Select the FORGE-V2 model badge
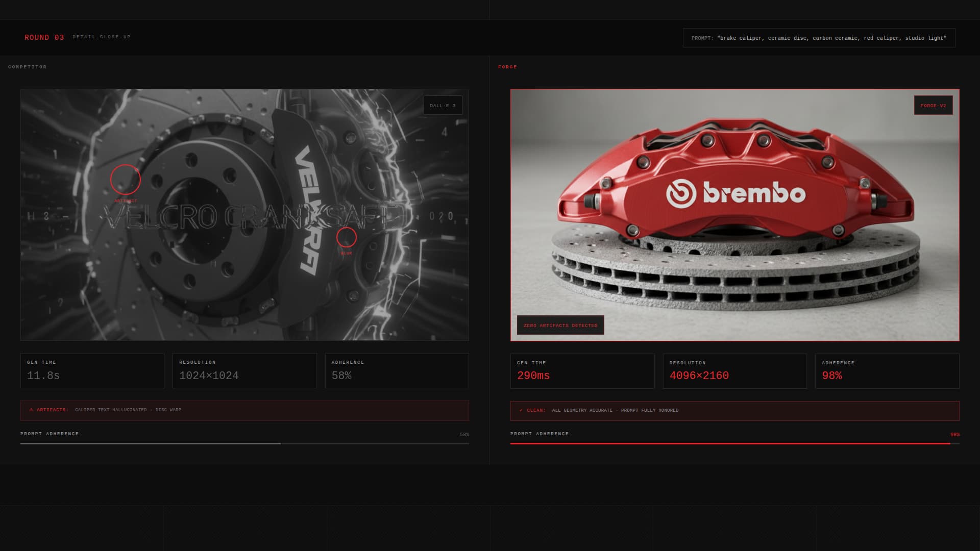 point(933,106)
